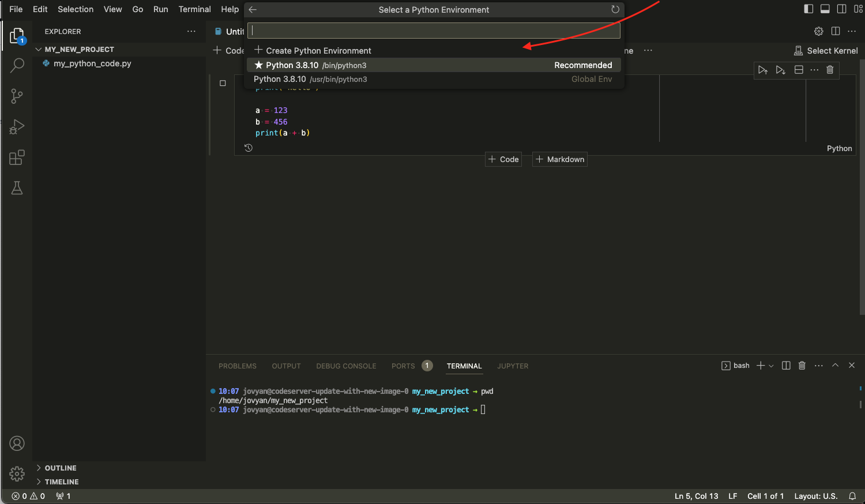Click errors and warnings status item
Screen dimensions: 865x504
[x=28, y=496]
